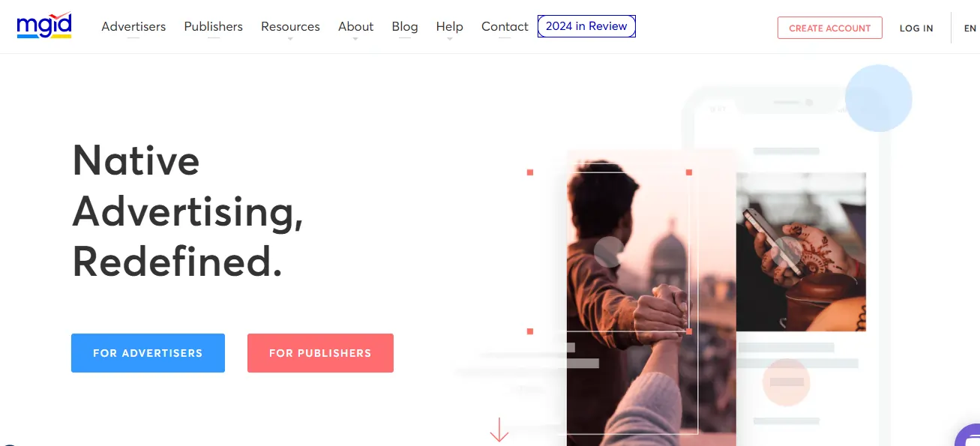Click the FOR ADVERTISERS button

148,353
